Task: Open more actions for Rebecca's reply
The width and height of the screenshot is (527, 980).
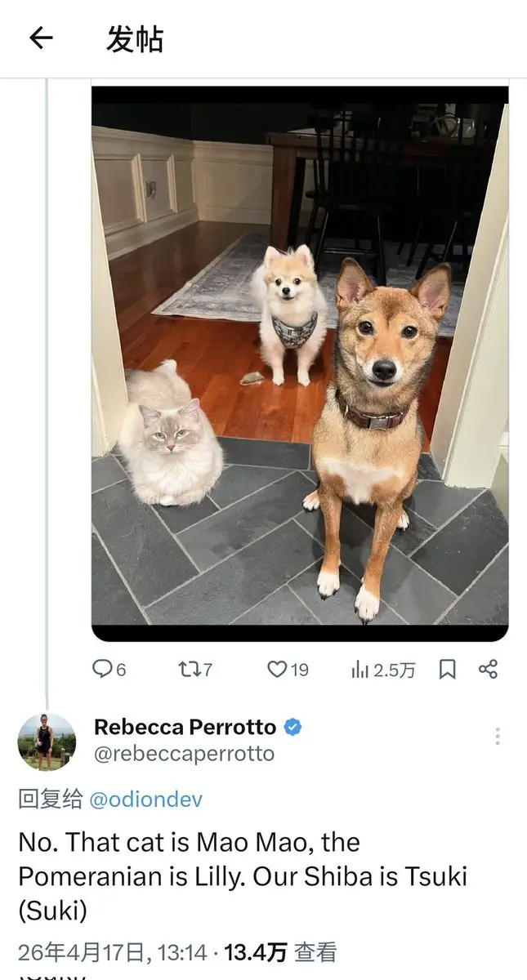Action: click(x=499, y=737)
